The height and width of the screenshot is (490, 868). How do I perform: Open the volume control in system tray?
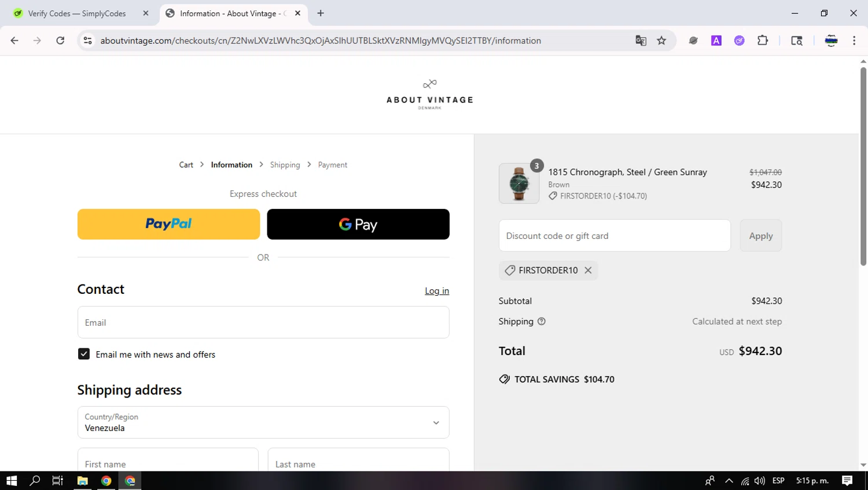tap(760, 481)
